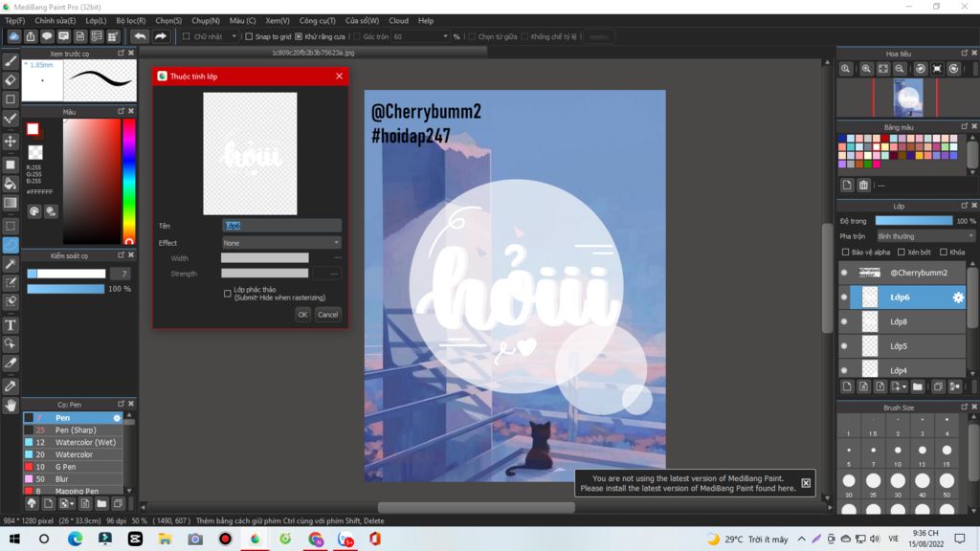Add a layer folder in Lớp panel
Screen dimensions: 980x551
point(917,386)
